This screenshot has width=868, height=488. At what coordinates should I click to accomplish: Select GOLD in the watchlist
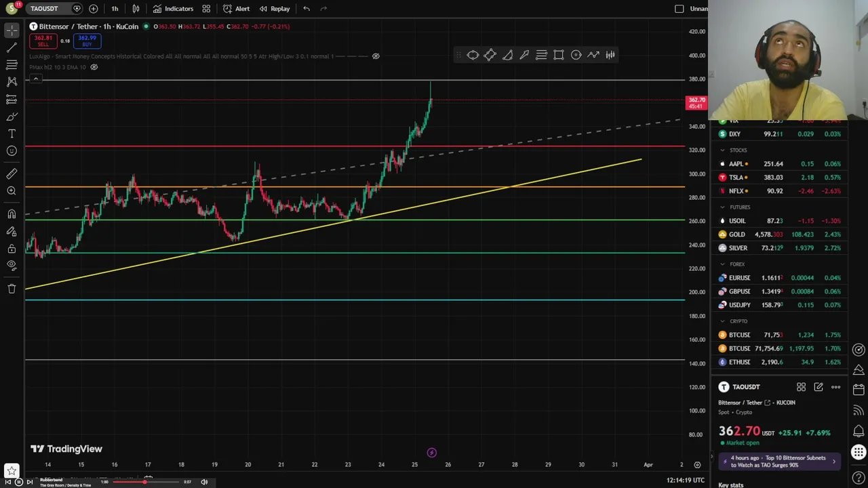pos(780,235)
